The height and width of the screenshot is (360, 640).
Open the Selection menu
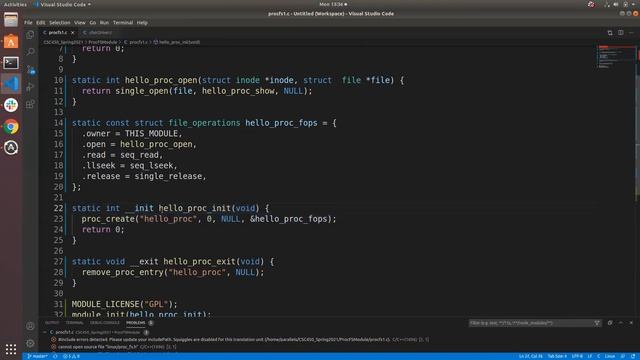[x=60, y=23]
